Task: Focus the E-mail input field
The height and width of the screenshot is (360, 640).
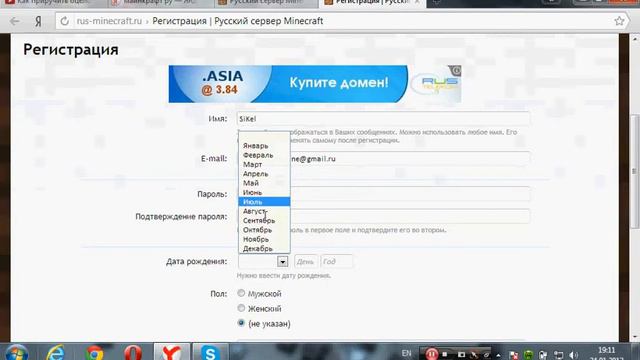Action: coord(383,158)
